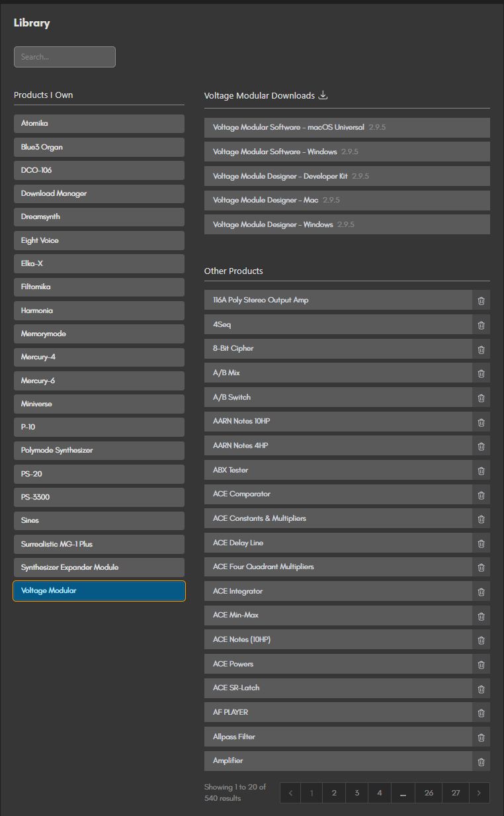Jump to pagination page 26
The height and width of the screenshot is (816, 504).
pyautogui.click(x=429, y=793)
